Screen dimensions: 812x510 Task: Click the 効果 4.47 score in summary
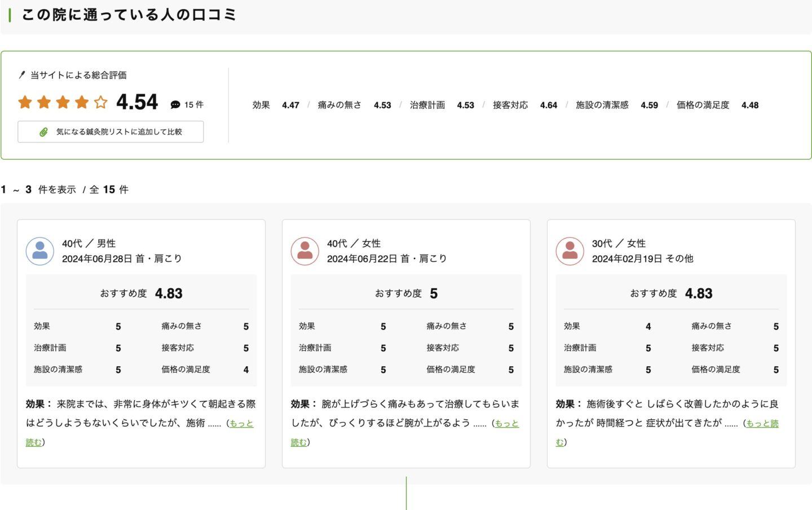[x=276, y=105]
